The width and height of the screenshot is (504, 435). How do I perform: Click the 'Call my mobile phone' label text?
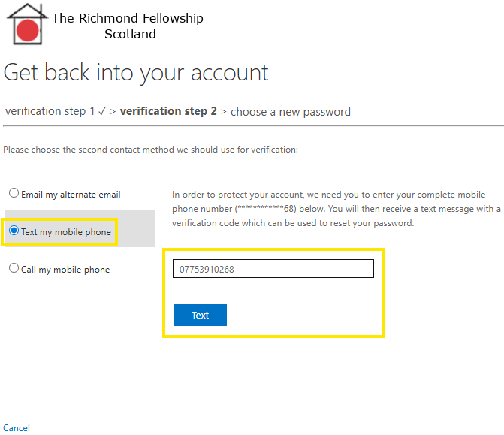65,270
